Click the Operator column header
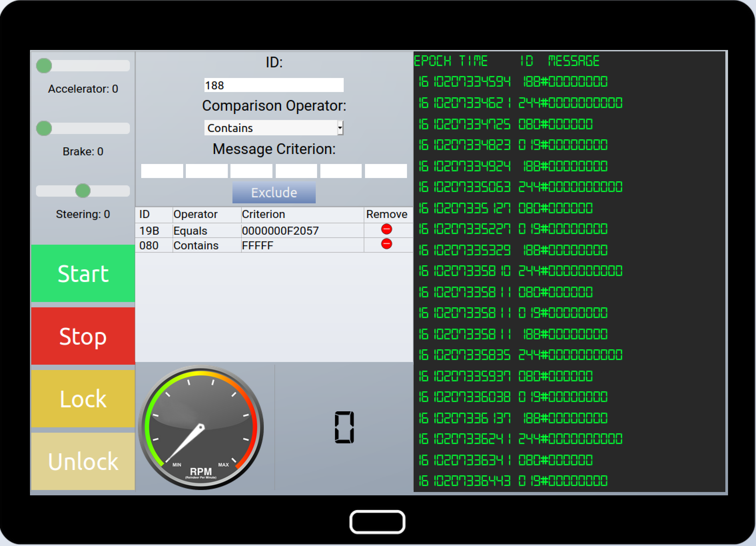The height and width of the screenshot is (546, 756). point(195,214)
